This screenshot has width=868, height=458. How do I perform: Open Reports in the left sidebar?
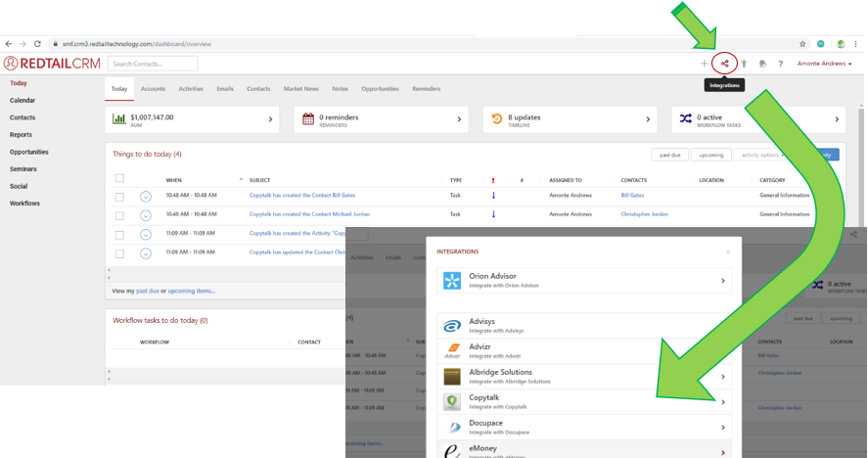point(21,135)
